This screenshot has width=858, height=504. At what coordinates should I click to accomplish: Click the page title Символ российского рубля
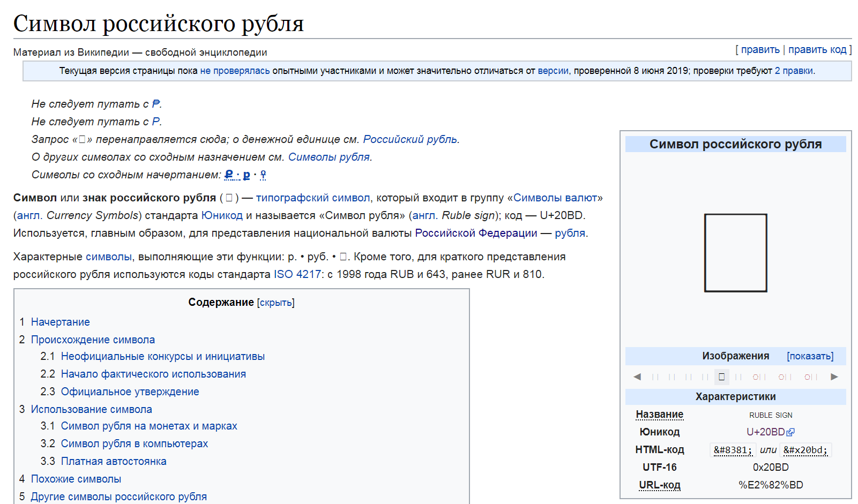click(x=159, y=24)
